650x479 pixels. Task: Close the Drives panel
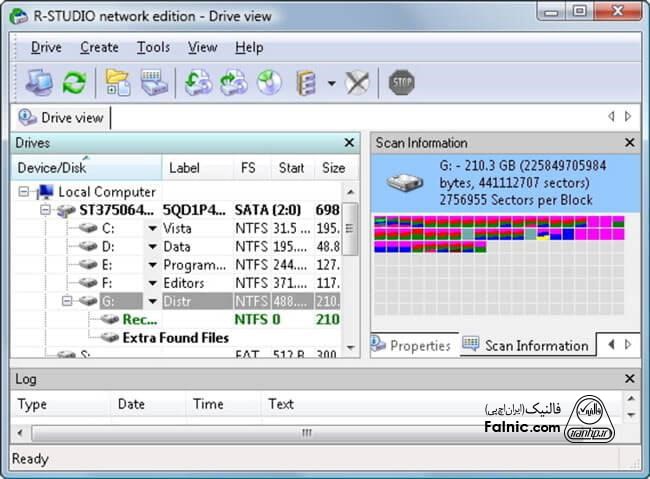349,143
